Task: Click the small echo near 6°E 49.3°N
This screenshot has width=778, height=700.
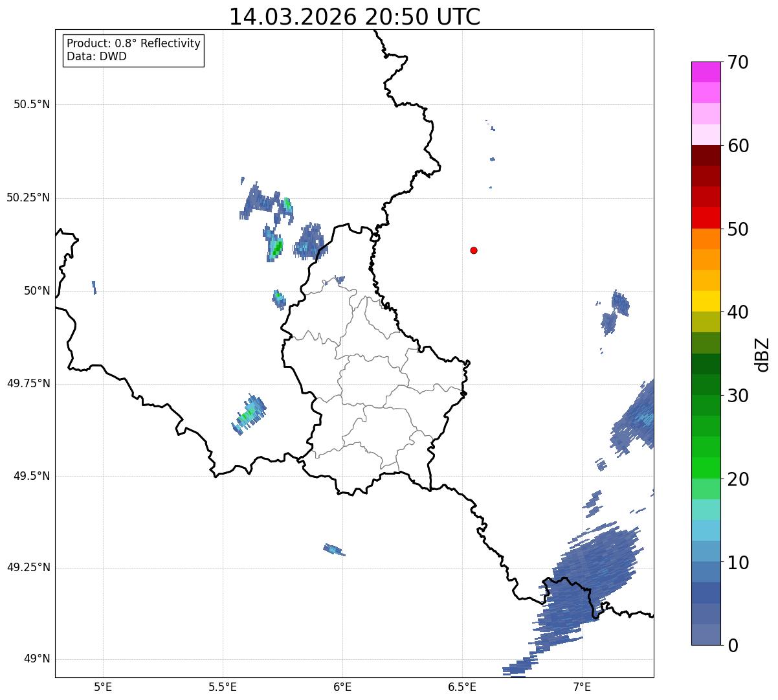Action: click(x=334, y=550)
